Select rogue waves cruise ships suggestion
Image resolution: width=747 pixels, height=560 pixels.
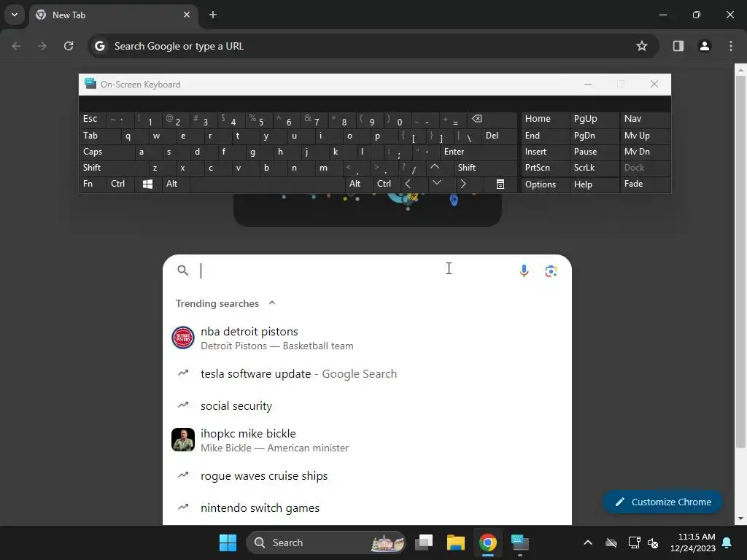coord(368,475)
